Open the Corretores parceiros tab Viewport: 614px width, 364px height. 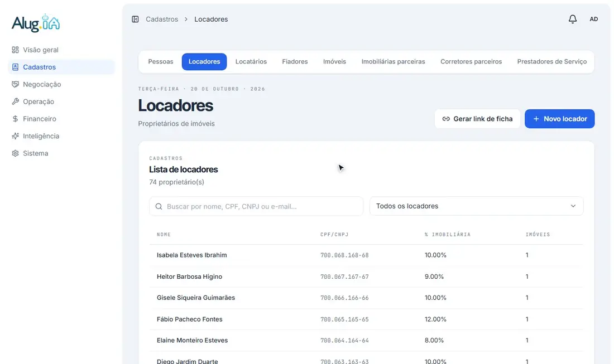471,62
